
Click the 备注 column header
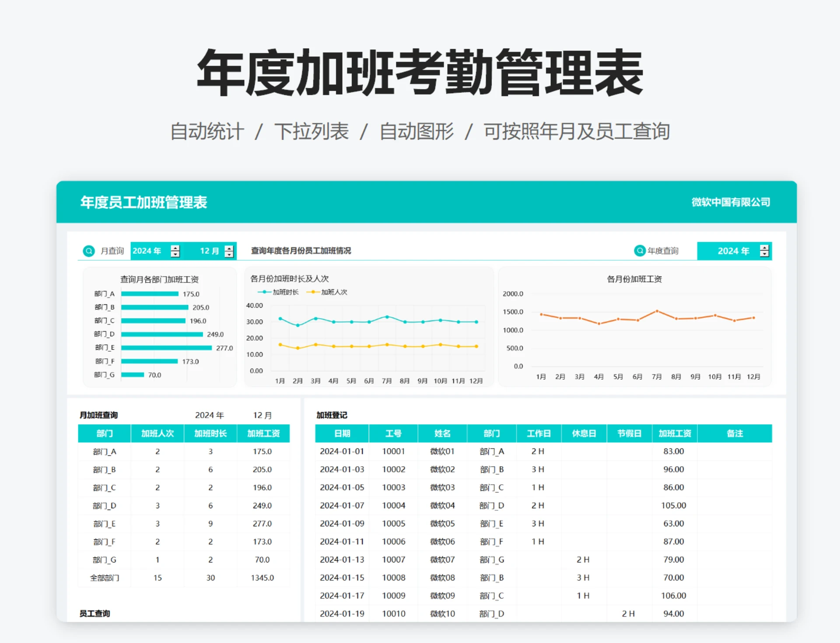coord(735,433)
